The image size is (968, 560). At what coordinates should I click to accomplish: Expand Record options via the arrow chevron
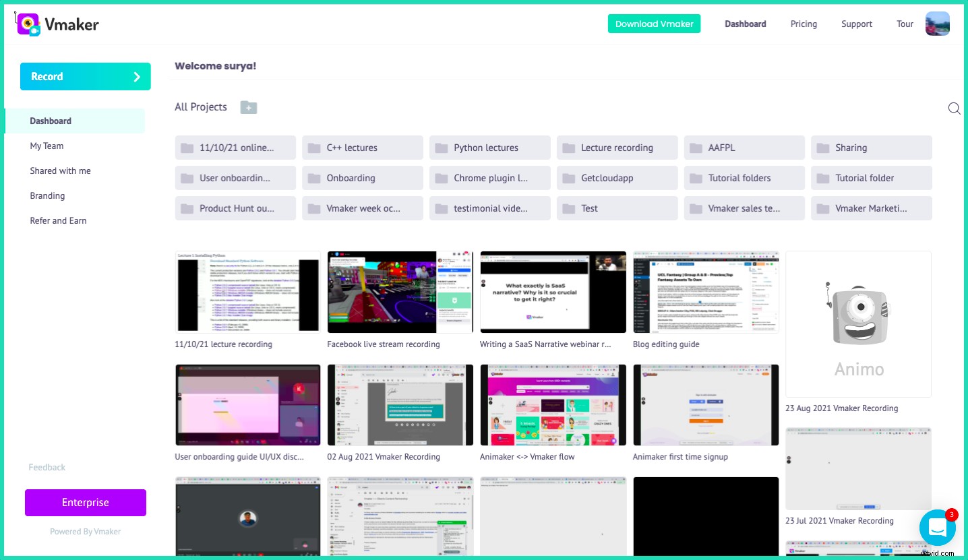click(x=136, y=76)
